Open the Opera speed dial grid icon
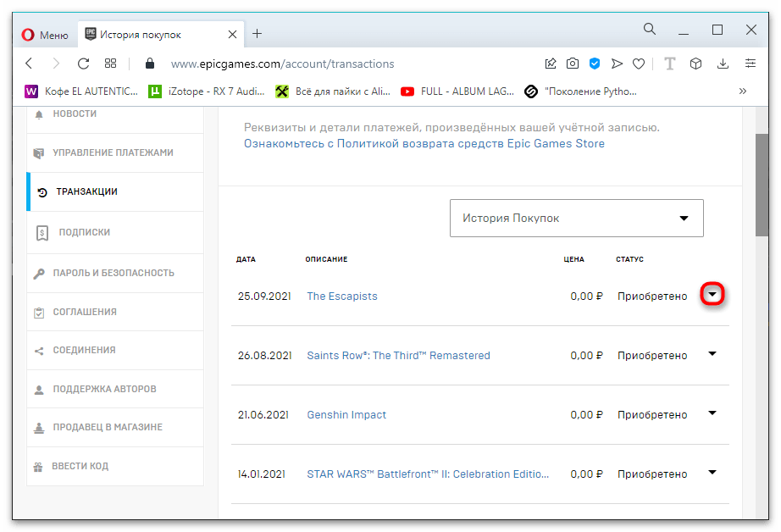 tap(110, 64)
